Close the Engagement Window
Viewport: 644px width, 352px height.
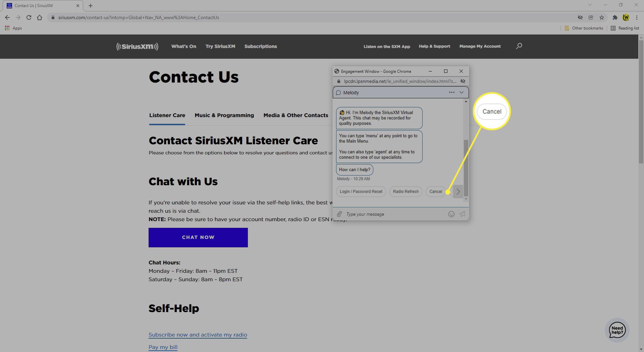(461, 71)
